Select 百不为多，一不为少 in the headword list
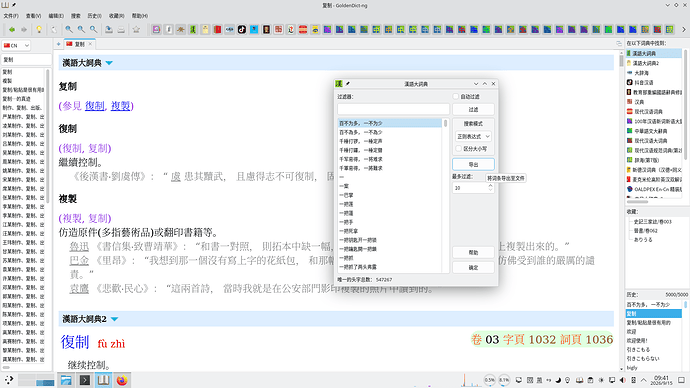The image size is (690, 388). click(389, 123)
